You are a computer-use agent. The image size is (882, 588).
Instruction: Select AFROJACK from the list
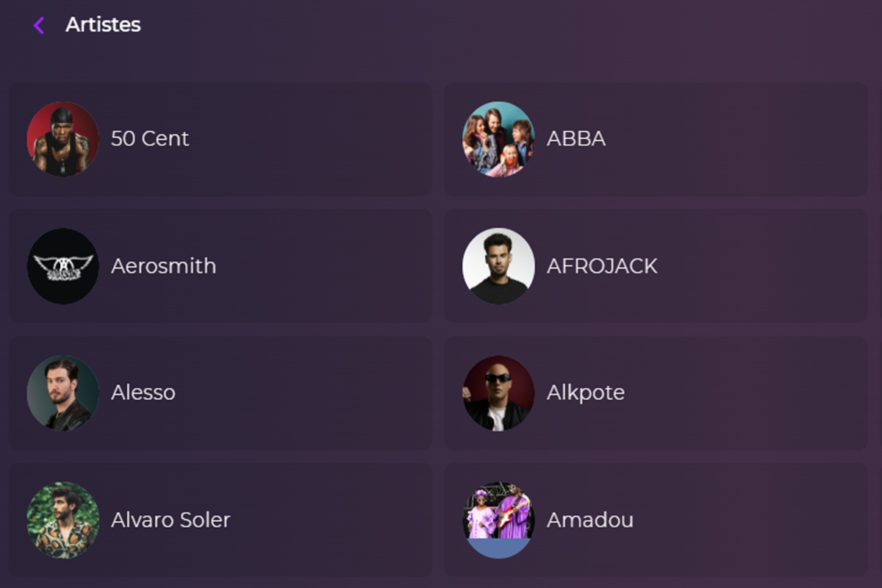[600, 265]
